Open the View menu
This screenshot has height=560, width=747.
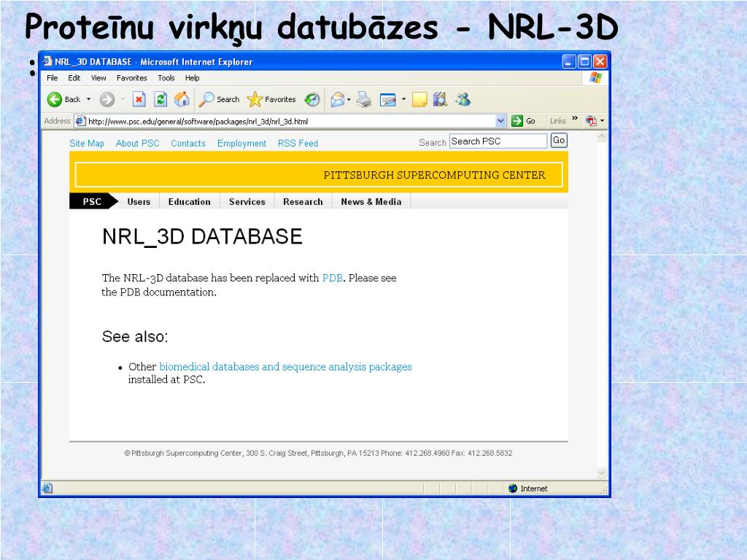[98, 77]
